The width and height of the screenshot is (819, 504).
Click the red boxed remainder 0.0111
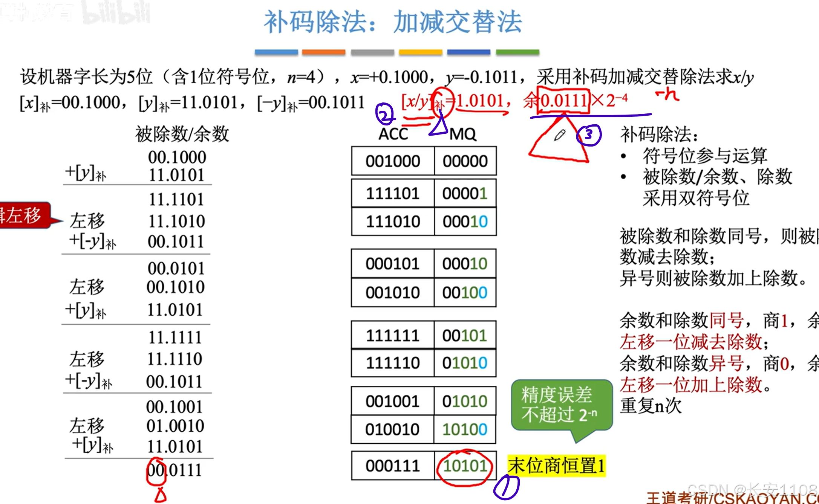(x=563, y=101)
